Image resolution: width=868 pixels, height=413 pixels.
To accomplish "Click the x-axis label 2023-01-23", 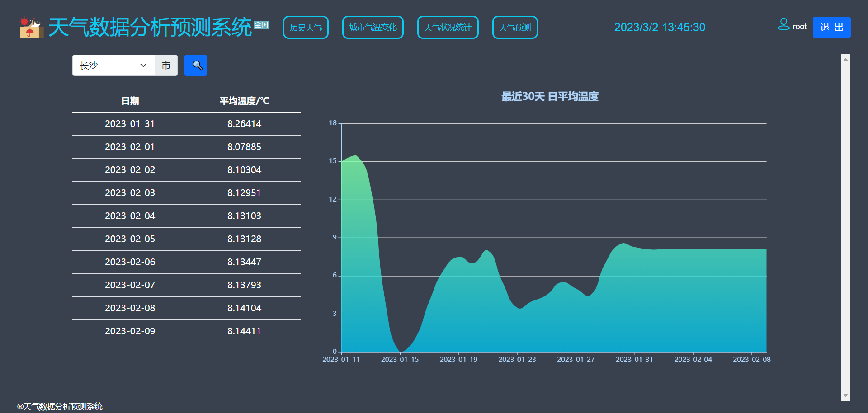I will pos(517,360).
